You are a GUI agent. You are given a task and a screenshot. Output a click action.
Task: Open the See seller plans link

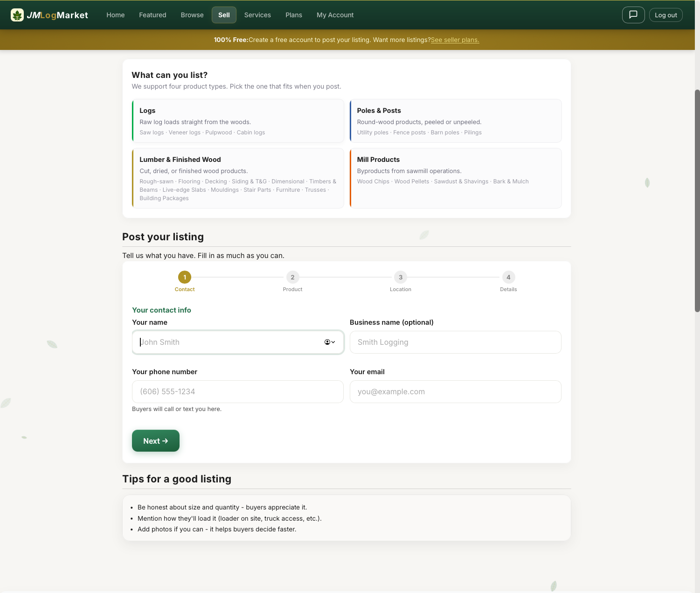(455, 40)
